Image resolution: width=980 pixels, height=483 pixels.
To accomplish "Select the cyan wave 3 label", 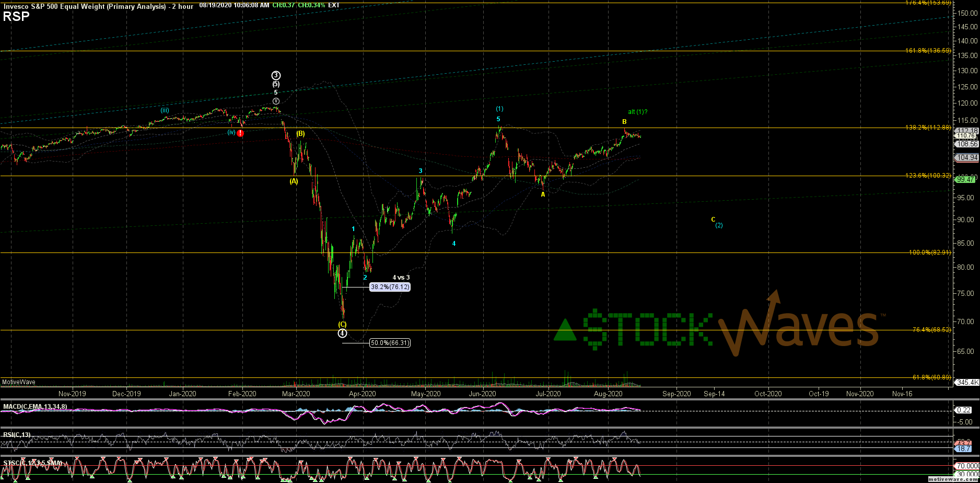I will (x=421, y=171).
